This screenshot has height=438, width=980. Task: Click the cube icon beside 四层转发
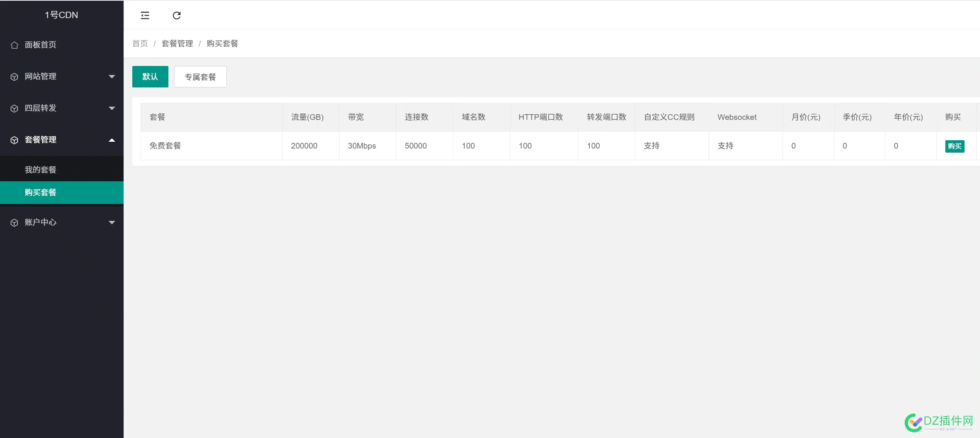14,108
